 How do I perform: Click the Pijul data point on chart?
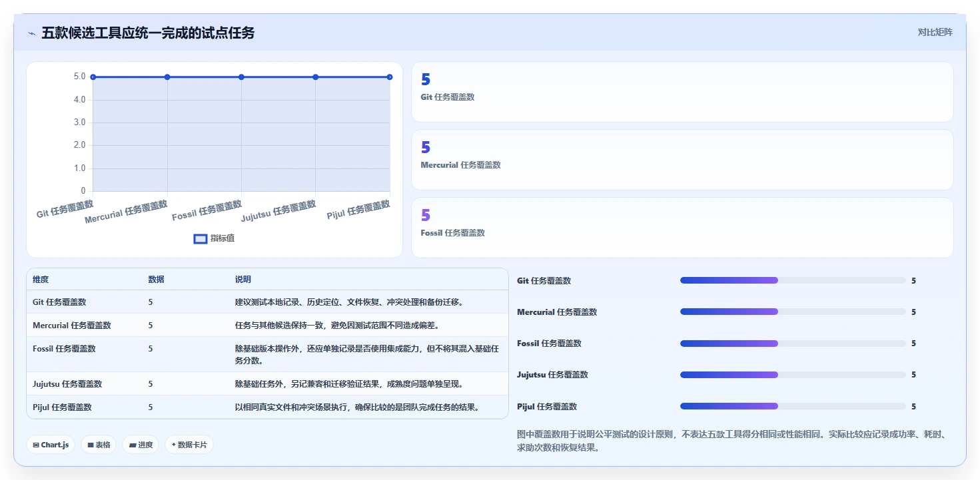click(x=390, y=77)
